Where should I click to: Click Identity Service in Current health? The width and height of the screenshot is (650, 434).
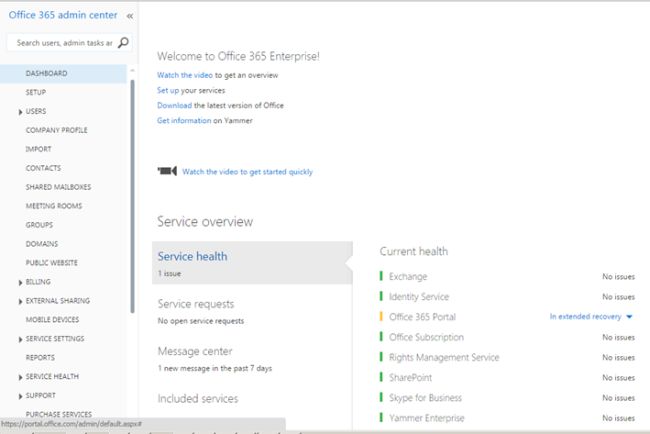pyautogui.click(x=419, y=297)
